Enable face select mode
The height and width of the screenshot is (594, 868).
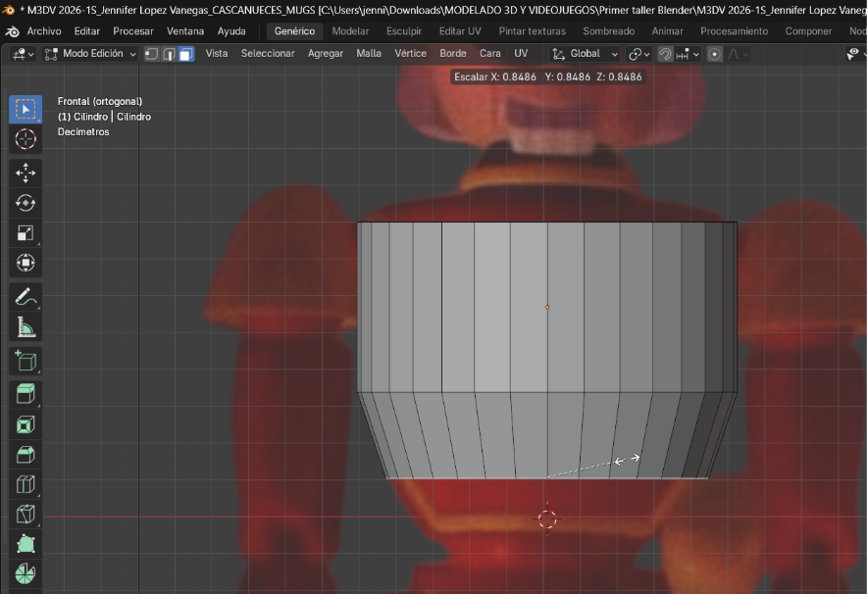[185, 54]
